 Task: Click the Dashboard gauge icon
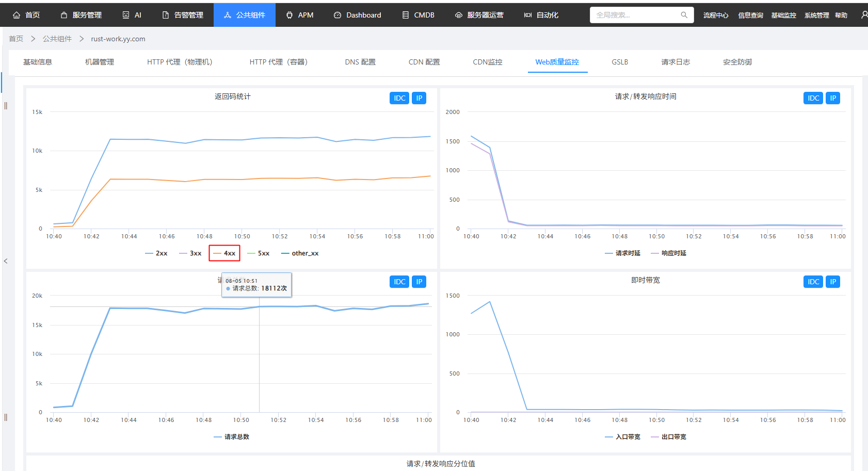coord(337,15)
